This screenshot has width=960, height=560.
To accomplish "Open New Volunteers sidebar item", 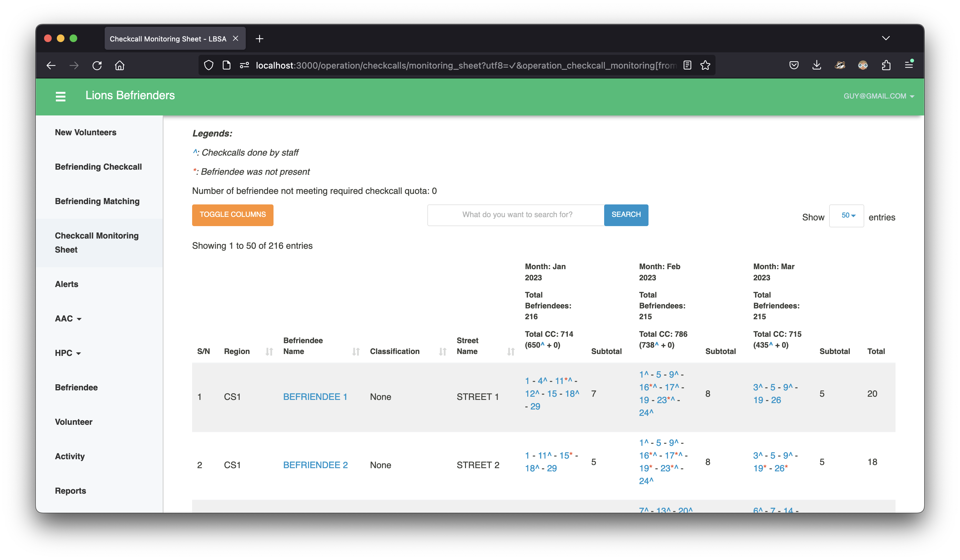I will pos(86,132).
